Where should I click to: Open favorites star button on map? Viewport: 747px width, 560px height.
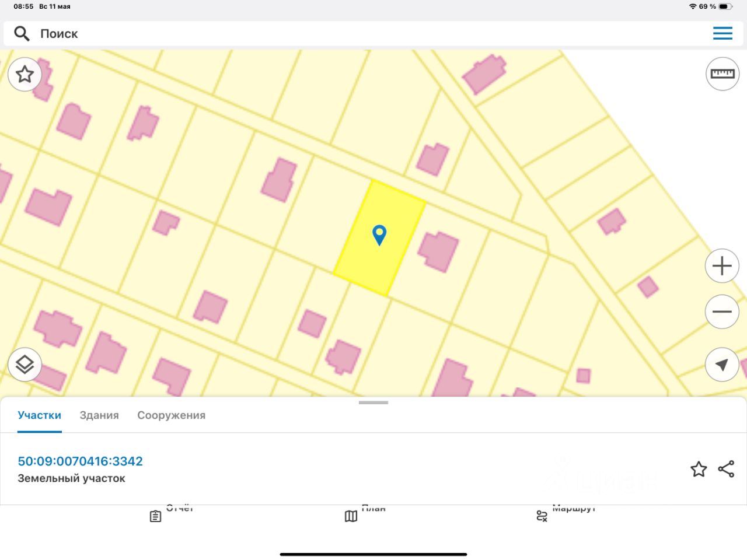(25, 74)
